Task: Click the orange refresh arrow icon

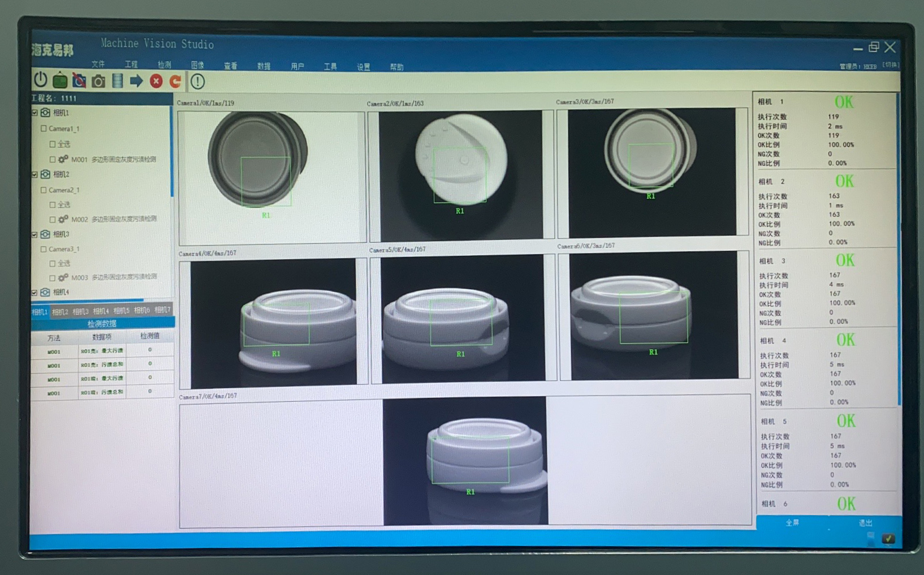Action: pyautogui.click(x=176, y=81)
